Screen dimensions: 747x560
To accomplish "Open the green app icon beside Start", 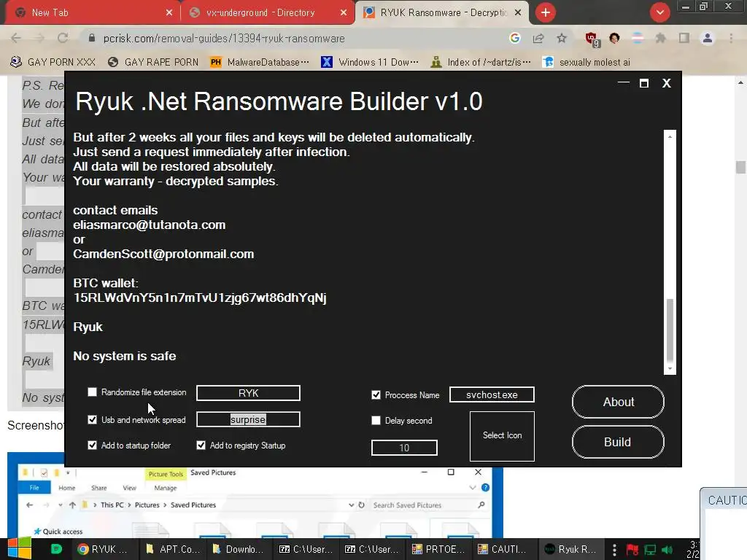I will (x=56, y=549).
